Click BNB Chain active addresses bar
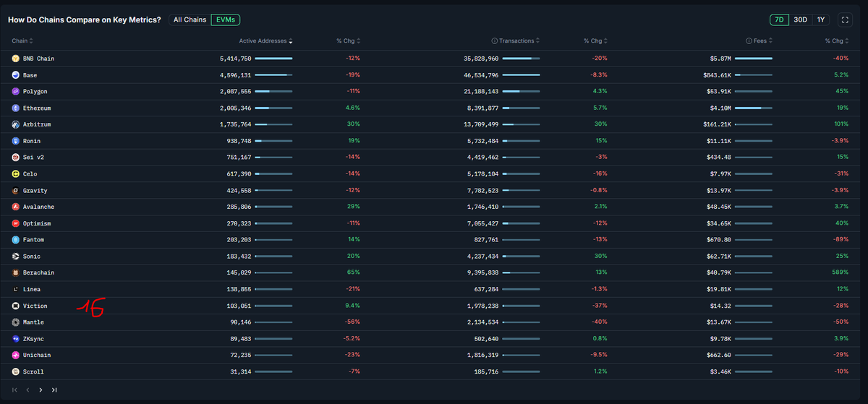Image resolution: width=868 pixels, height=404 pixels. coord(273,59)
